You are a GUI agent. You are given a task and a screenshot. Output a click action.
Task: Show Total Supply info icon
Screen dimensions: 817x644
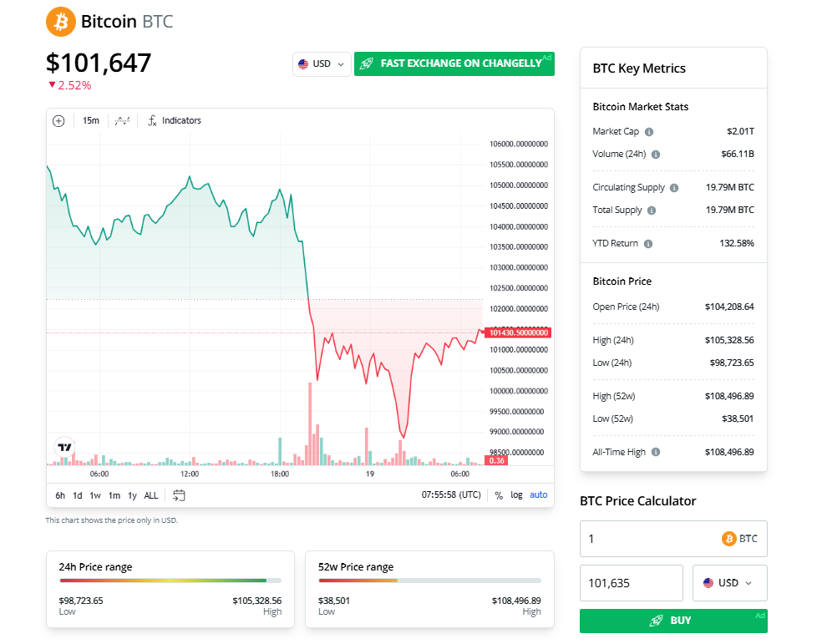(652, 210)
